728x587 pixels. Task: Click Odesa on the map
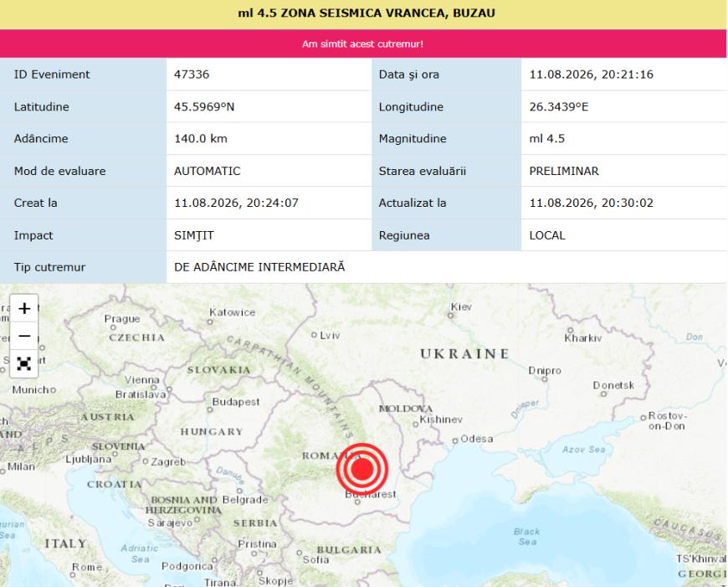click(477, 438)
